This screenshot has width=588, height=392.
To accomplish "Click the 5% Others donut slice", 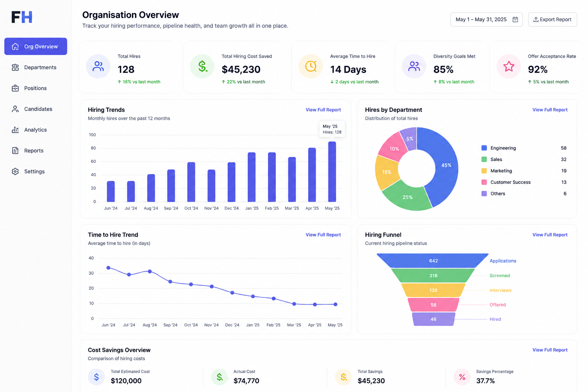I will (x=410, y=139).
